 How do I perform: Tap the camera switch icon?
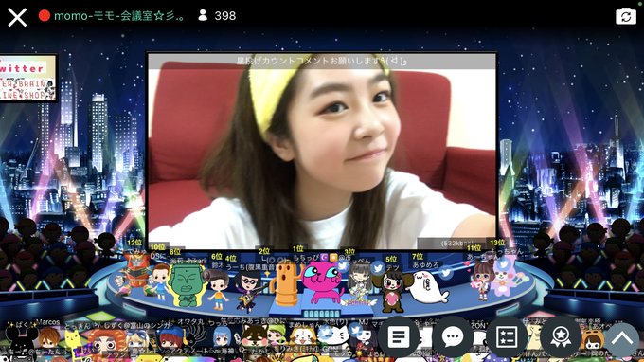[625, 16]
